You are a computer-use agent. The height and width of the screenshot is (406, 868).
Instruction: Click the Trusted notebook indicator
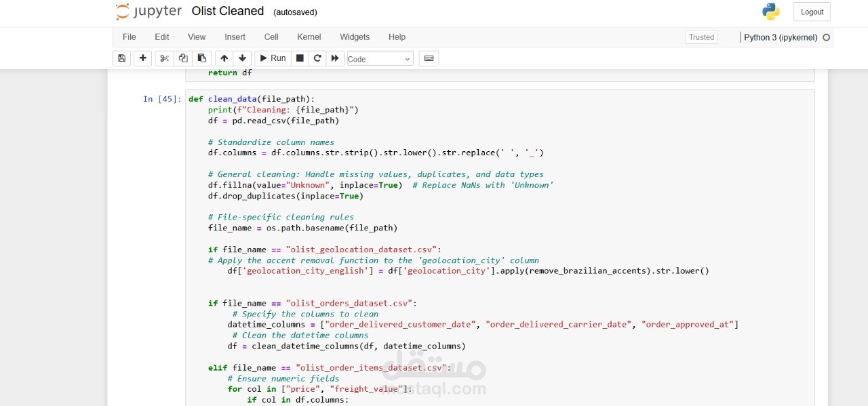coord(701,37)
